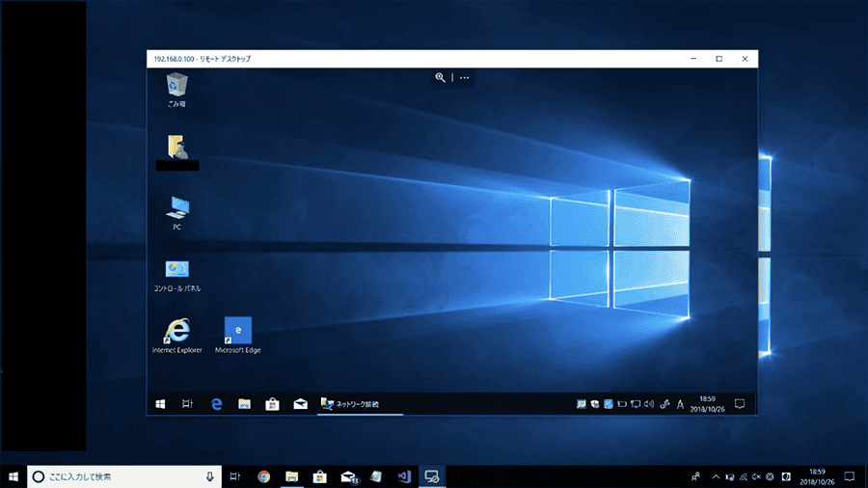The height and width of the screenshot is (488, 868).
Task: Click the Remote Desktop app in the local taskbar
Action: [432, 476]
